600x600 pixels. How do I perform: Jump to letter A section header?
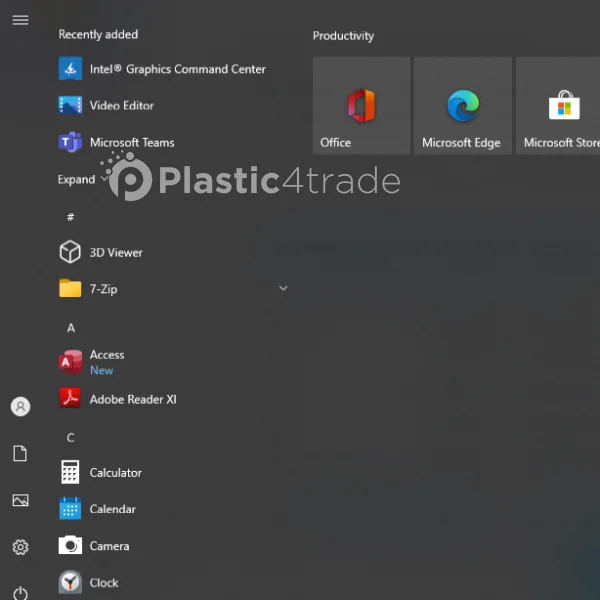(71, 328)
